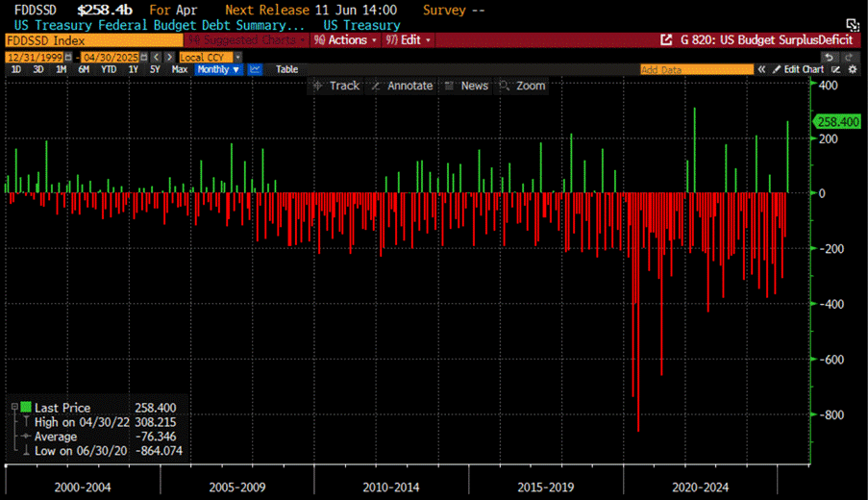
Task: Select the 6M range
Action: pos(84,69)
